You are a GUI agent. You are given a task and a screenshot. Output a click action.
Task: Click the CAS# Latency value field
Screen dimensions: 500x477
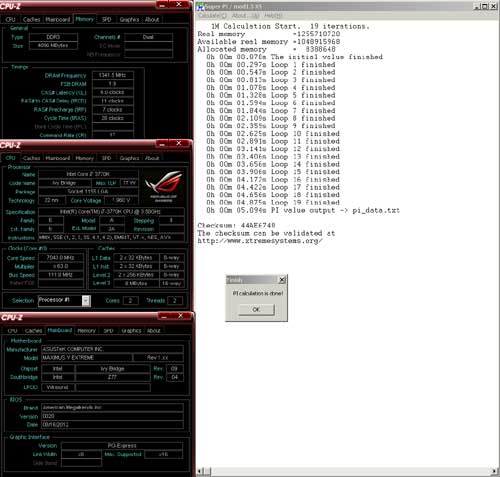point(113,92)
